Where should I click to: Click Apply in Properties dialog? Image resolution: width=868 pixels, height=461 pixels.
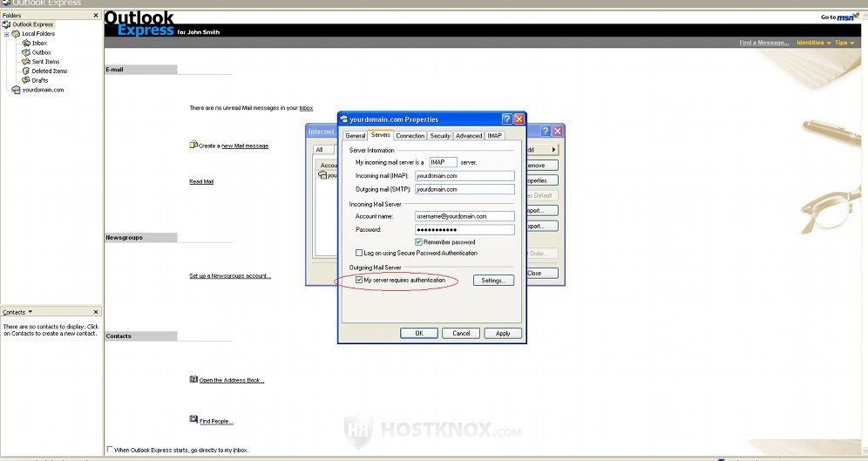tap(503, 333)
